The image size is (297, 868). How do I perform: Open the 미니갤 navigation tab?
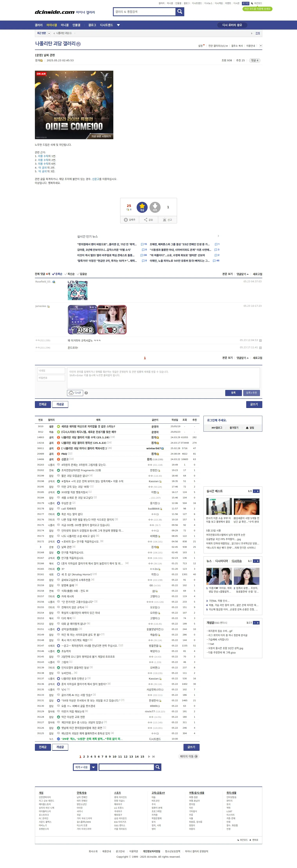64,25
